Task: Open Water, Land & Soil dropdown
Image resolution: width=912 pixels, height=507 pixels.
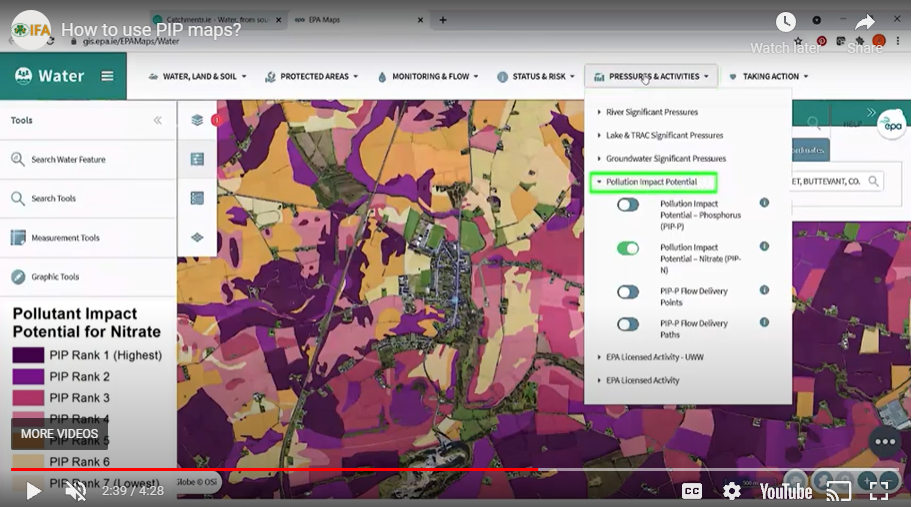Action: click(198, 76)
